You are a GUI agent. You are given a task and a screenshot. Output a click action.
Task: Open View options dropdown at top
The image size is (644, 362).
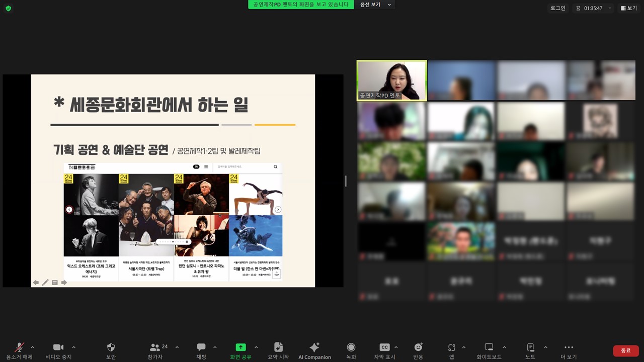tap(375, 5)
